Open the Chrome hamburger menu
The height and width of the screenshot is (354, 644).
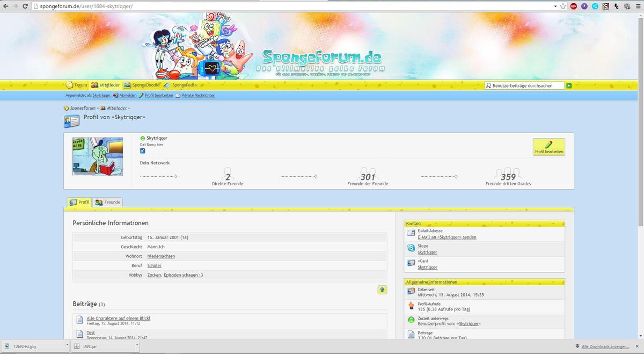[x=638, y=6]
